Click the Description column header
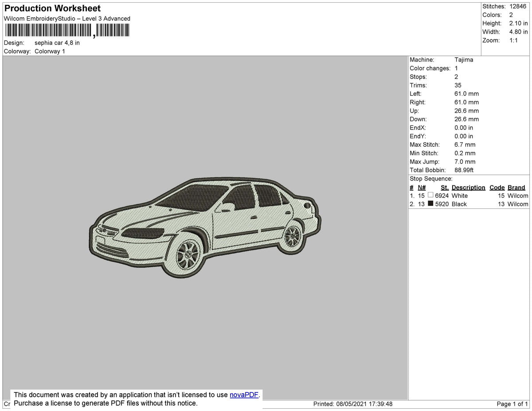 pyautogui.click(x=468, y=187)
